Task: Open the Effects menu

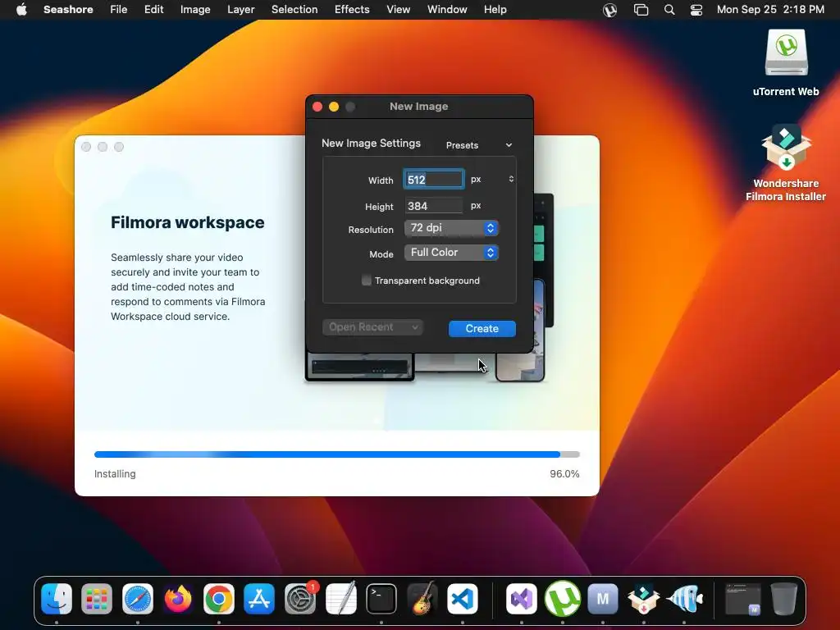Action: 352,10
